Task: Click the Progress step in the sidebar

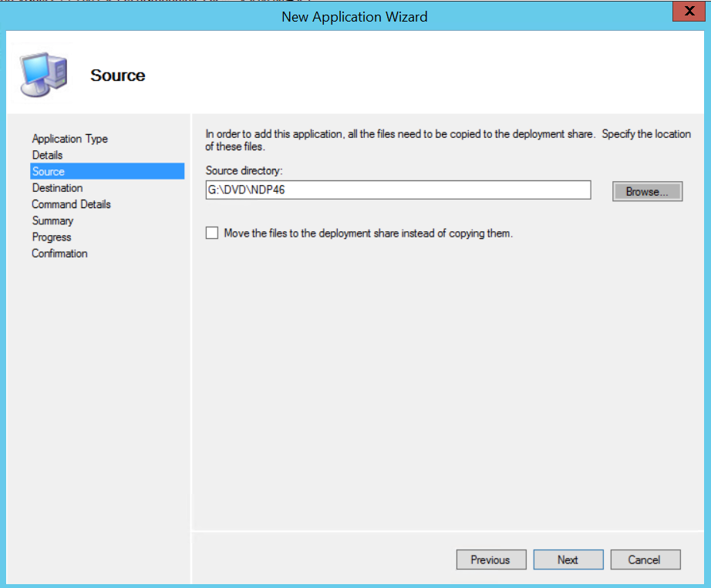Action: (52, 237)
